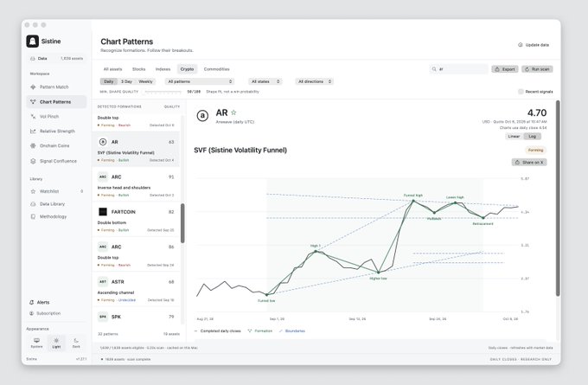Screen dimensions: 588x385
Task: Open Signal Confluence layers icon
Action: point(33,161)
